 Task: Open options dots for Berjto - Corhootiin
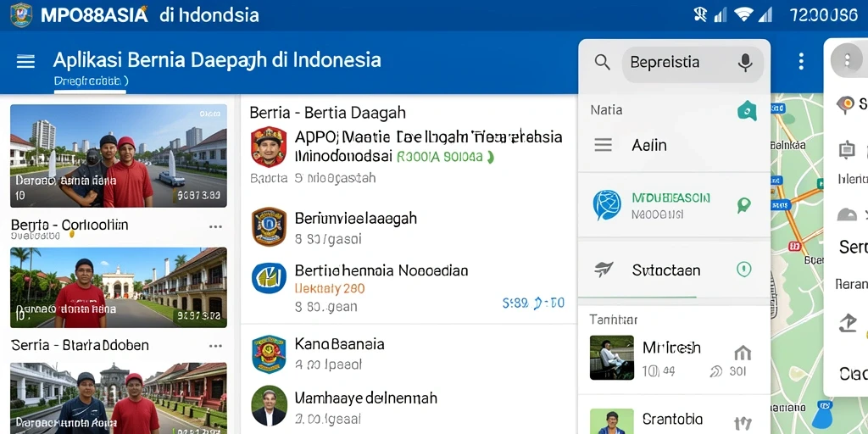(x=215, y=226)
